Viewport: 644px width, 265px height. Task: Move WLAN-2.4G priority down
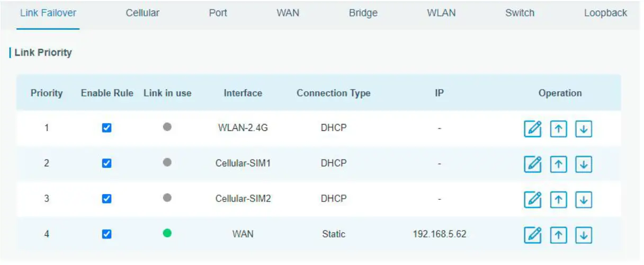click(x=583, y=129)
